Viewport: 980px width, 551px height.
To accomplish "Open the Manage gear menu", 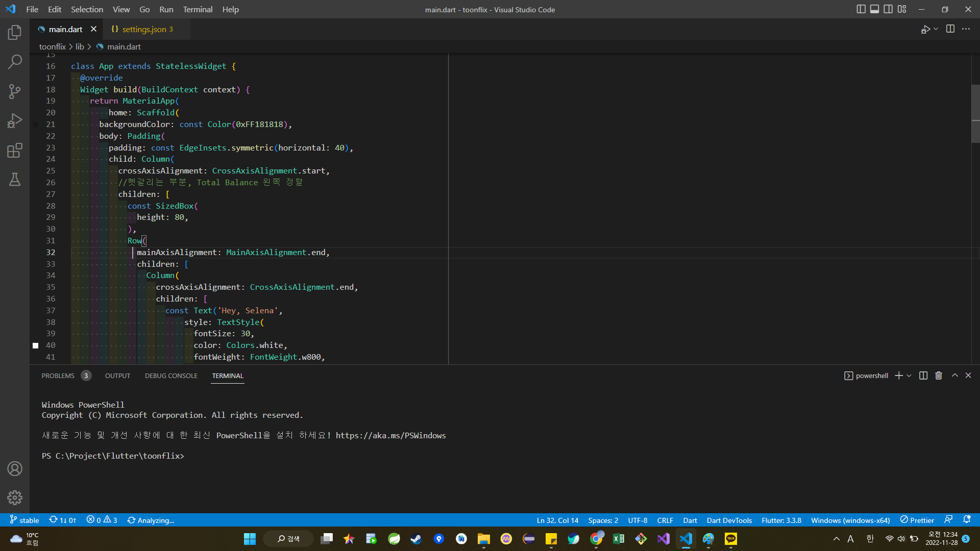I will [15, 497].
